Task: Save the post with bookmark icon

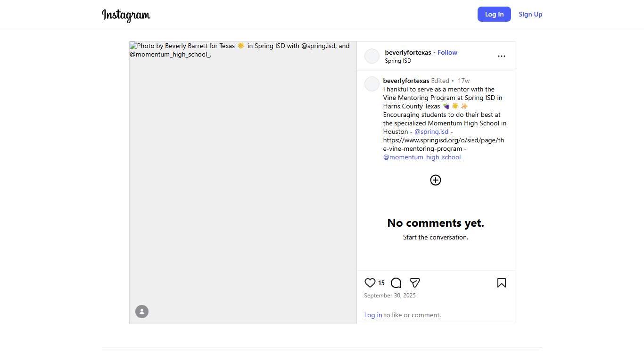Action: click(x=501, y=283)
